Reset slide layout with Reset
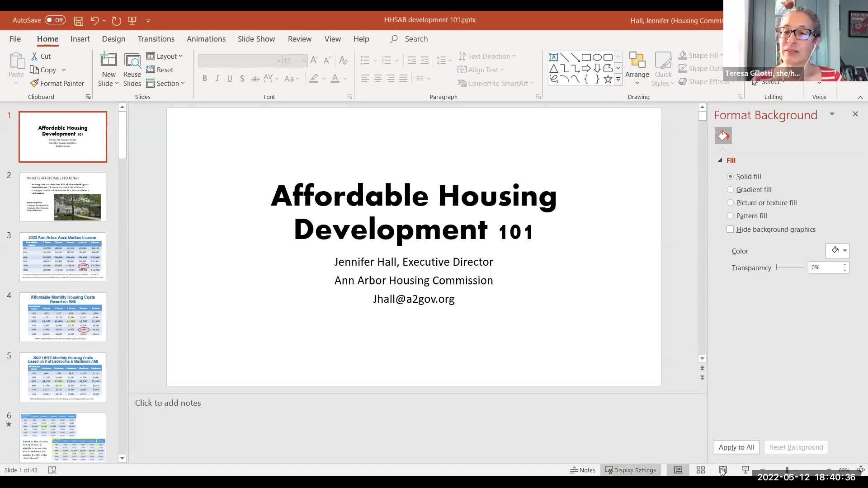The image size is (868, 488). pos(160,70)
